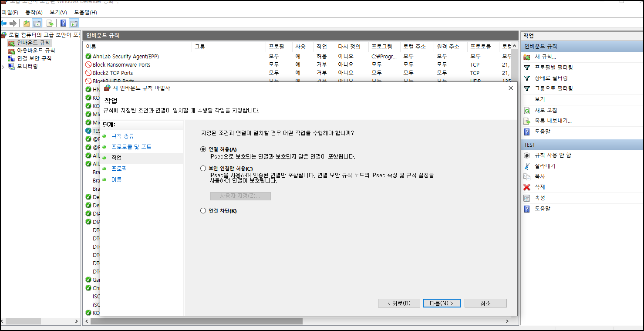This screenshot has height=331, width=644.
Task: Select Block2 TCP Ports rule row
Action: pyautogui.click(x=297, y=73)
